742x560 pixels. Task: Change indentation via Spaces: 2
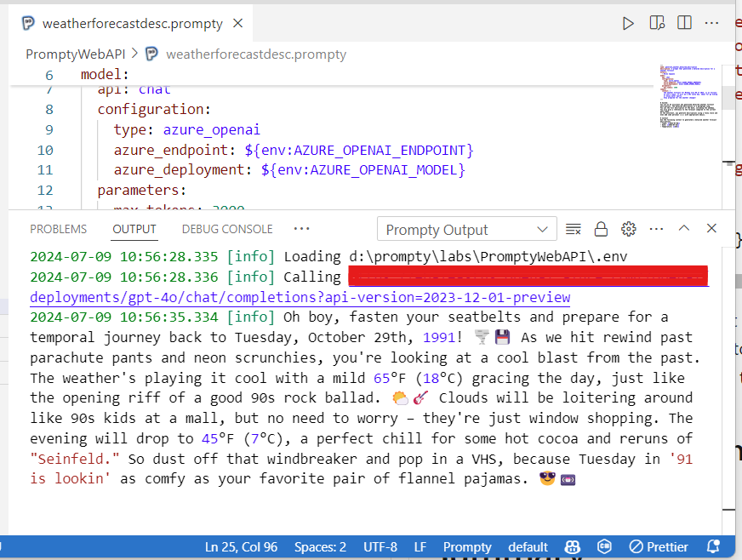coord(320,547)
